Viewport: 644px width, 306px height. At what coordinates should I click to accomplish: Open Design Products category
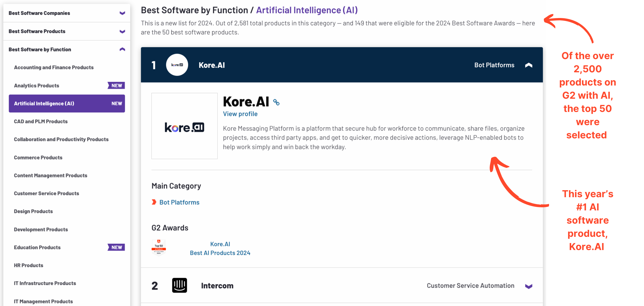pos(33,211)
